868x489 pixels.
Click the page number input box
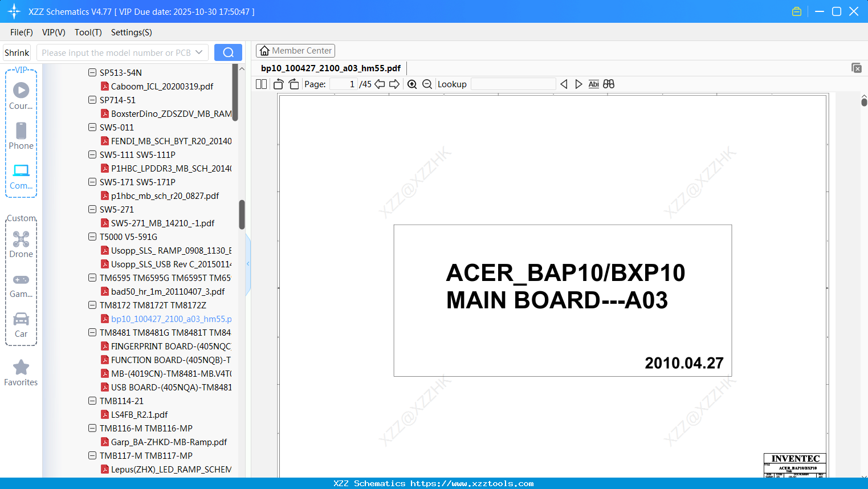pos(344,84)
